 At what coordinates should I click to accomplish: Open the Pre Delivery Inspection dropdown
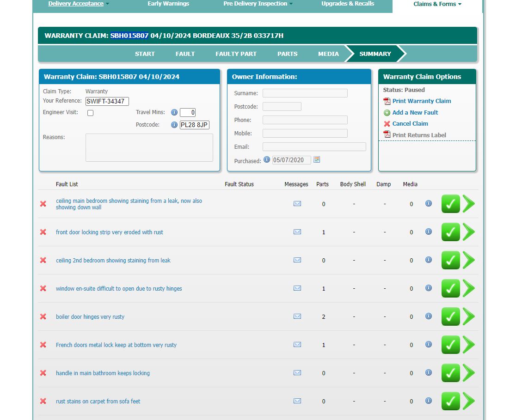(x=258, y=4)
